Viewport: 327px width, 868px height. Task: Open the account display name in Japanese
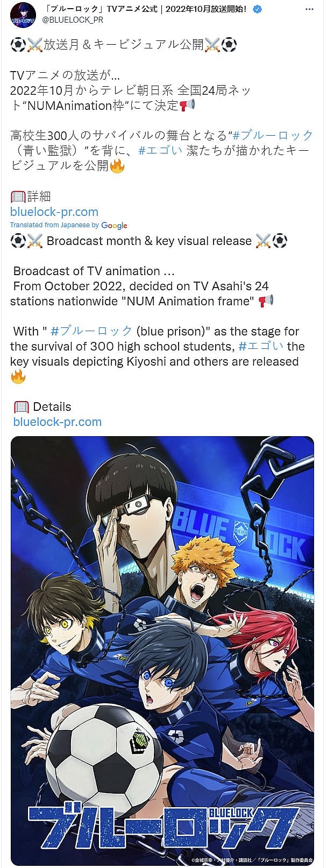coord(146,9)
